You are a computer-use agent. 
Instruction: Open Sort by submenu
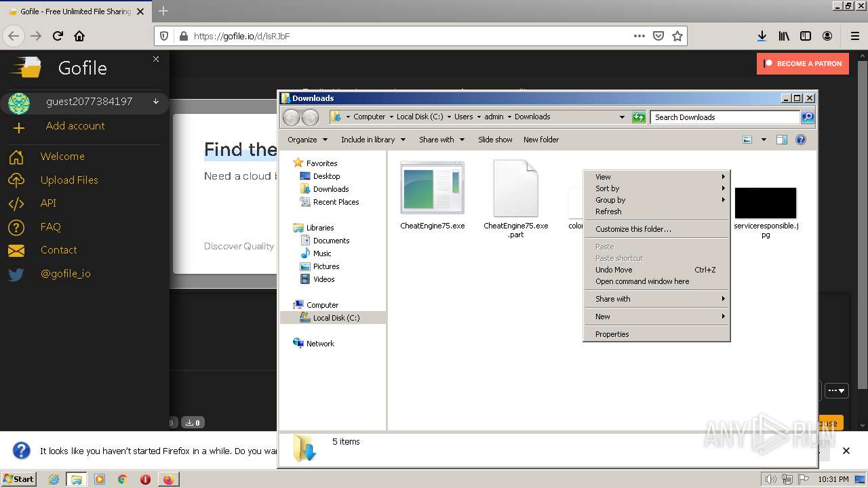point(656,188)
